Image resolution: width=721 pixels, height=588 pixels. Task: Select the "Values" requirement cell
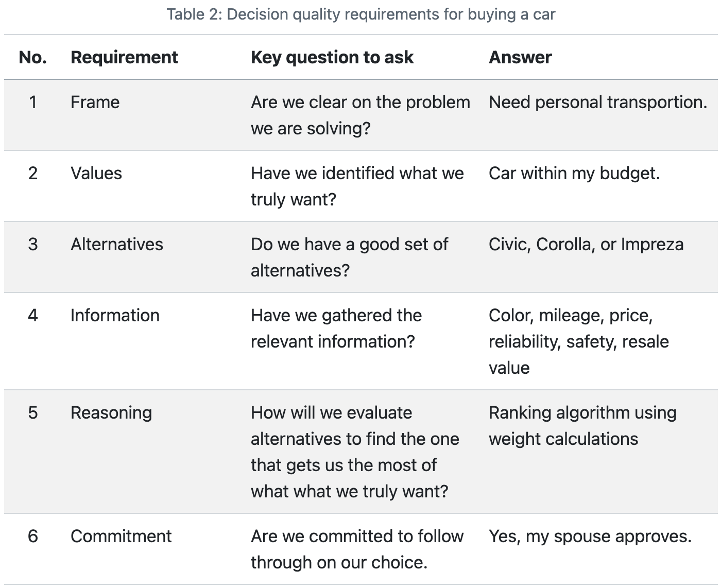click(96, 173)
